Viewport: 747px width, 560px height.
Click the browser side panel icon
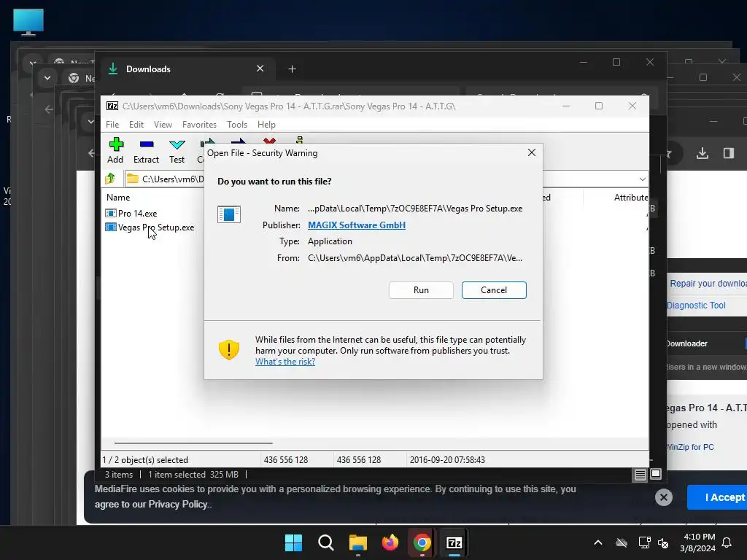729,153
